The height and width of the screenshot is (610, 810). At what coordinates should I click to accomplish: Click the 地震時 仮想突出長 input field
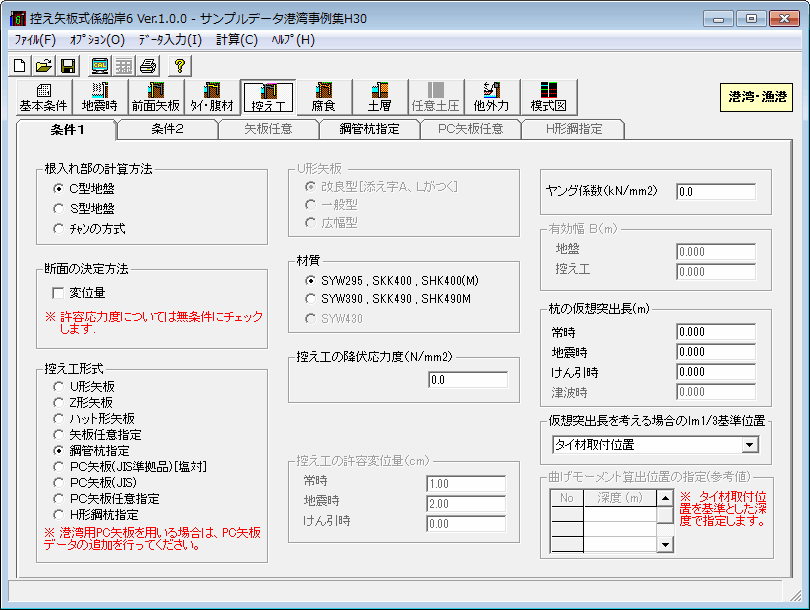(x=715, y=352)
